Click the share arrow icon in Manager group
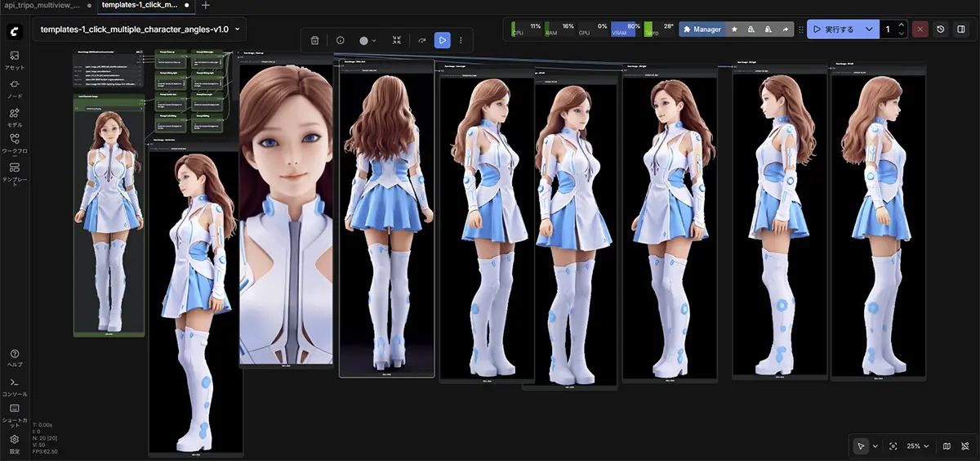Screen dimensions: 980x461 (785, 29)
